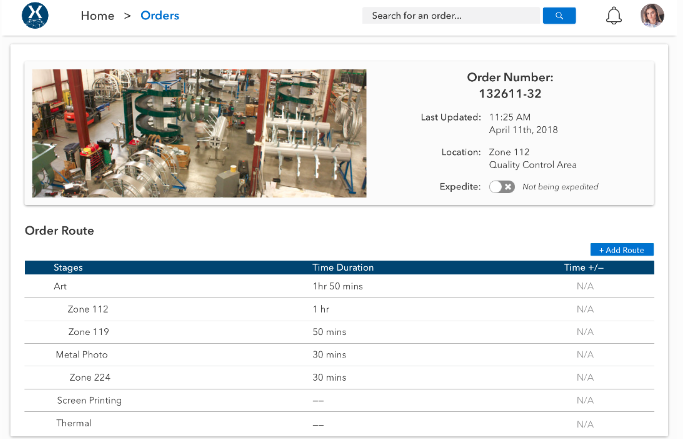The height and width of the screenshot is (439, 683).
Task: Click the factory floor photo
Action: point(199,133)
